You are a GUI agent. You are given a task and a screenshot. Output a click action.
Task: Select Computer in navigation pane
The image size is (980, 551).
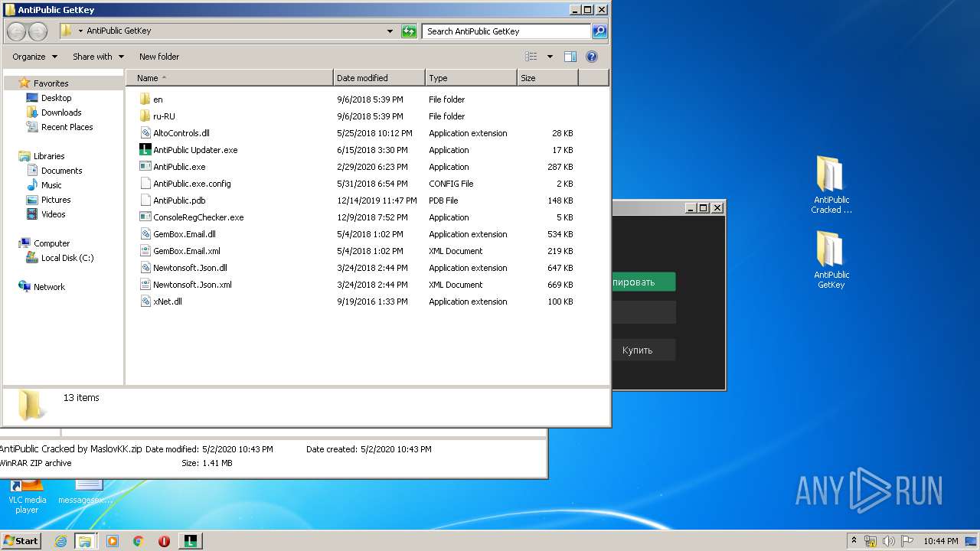click(51, 243)
